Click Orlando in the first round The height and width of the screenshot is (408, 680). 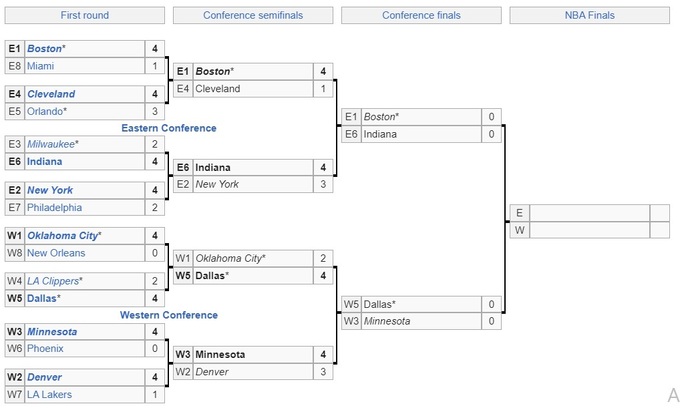(45, 111)
